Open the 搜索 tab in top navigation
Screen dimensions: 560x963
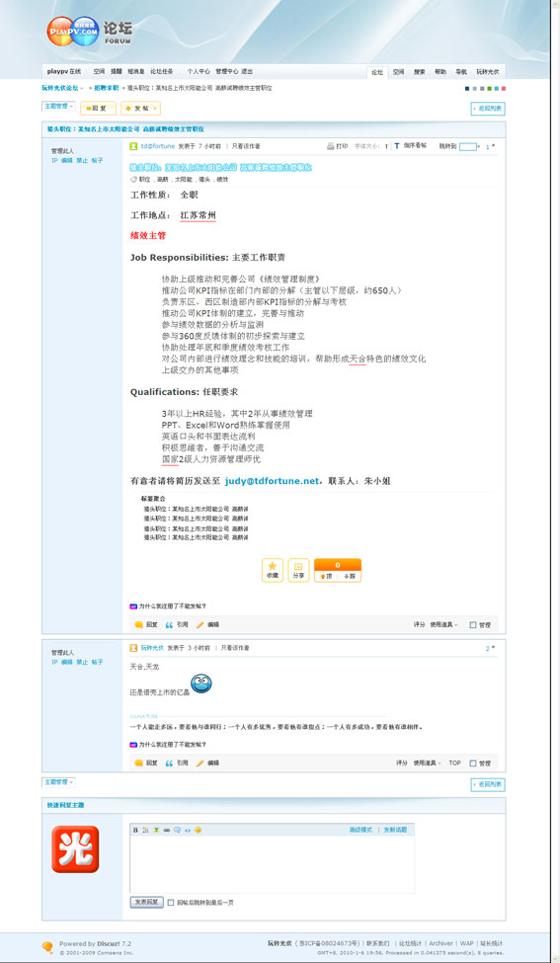point(420,72)
